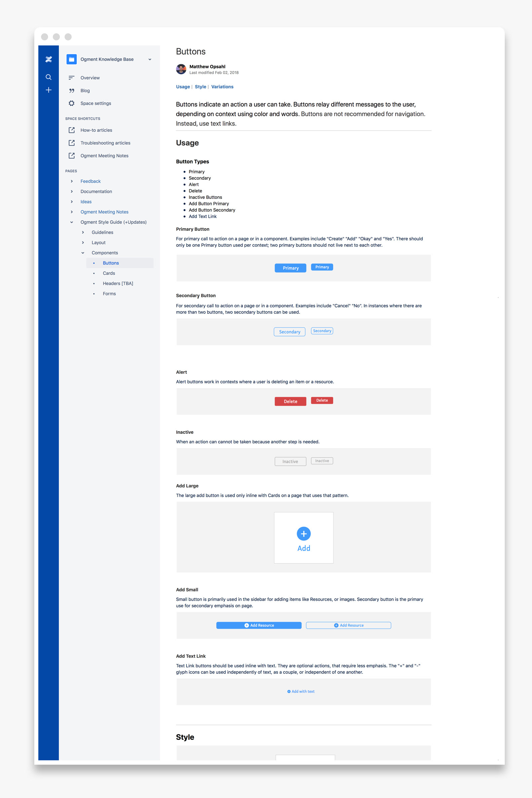Click the small Inactive button
Screen dimensions: 532x798
coord(322,461)
